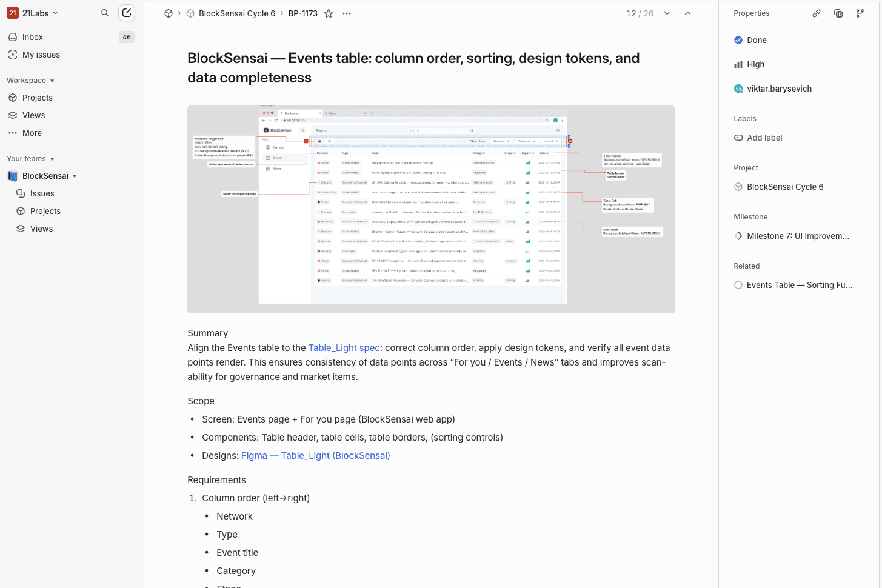Click the Properties panel heading

tap(752, 13)
